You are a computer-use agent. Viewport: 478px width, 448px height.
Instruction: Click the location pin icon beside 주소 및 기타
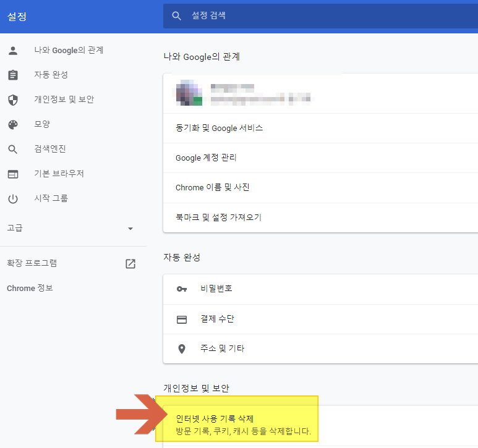coord(182,349)
